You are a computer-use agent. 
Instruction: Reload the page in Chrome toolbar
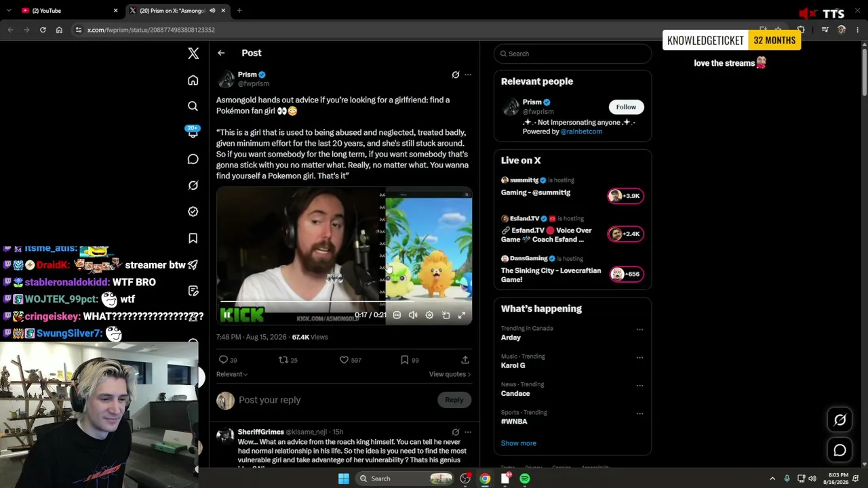pos(43,30)
